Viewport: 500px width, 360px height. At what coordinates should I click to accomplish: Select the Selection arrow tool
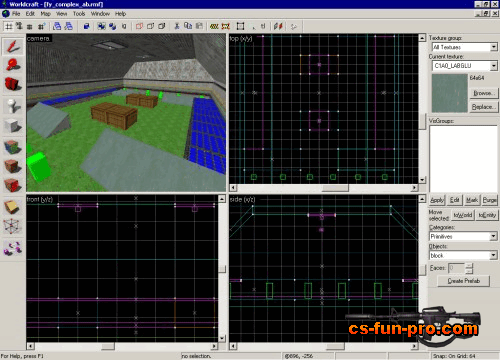(13, 46)
